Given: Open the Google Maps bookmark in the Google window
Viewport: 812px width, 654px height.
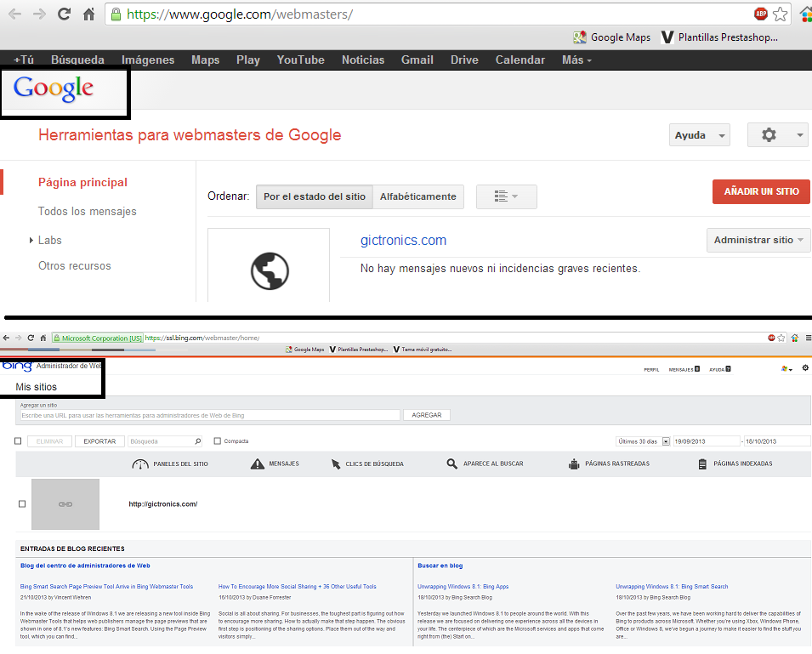Looking at the screenshot, I should [612, 37].
